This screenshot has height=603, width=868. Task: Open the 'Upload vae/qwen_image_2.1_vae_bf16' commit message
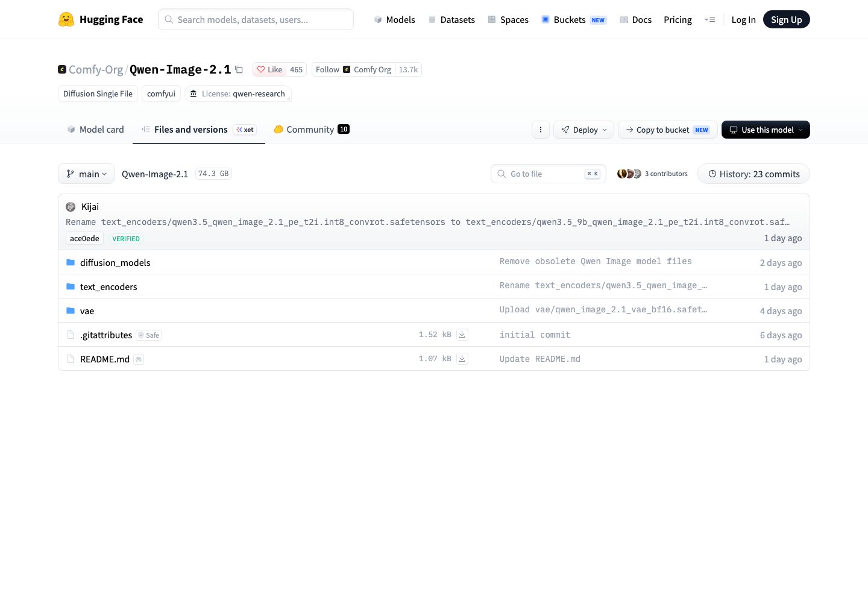pos(603,309)
